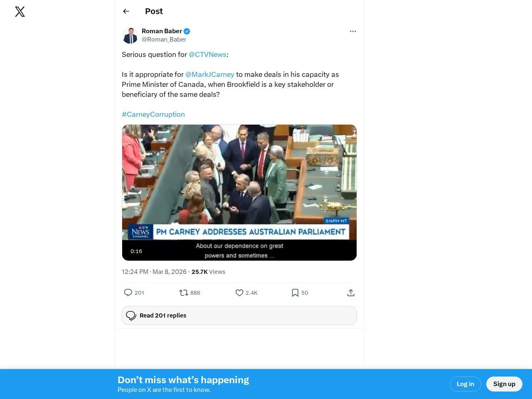The width and height of the screenshot is (532, 399).
Task: Open the @MarkJCarney mention link
Action: pos(210,74)
